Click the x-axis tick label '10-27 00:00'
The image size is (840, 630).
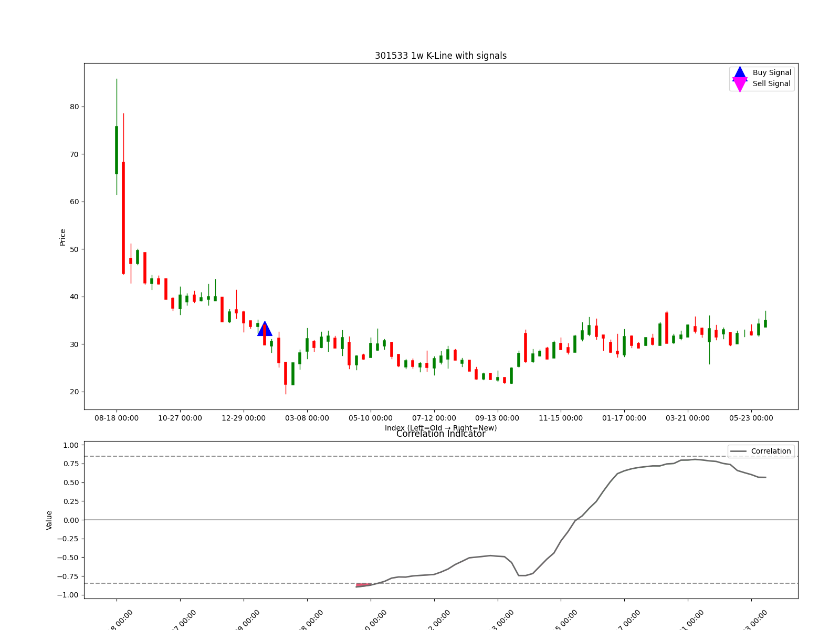pyautogui.click(x=180, y=418)
